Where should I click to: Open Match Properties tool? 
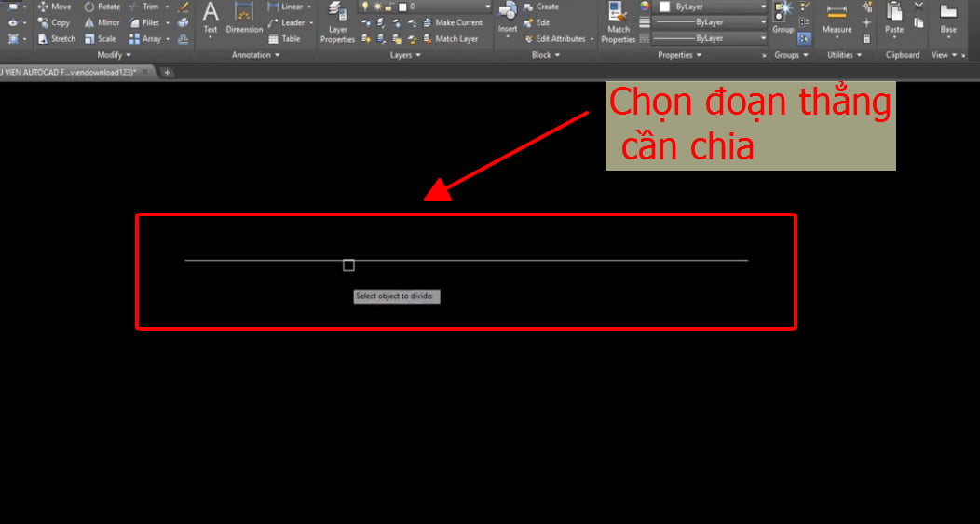tap(619, 22)
